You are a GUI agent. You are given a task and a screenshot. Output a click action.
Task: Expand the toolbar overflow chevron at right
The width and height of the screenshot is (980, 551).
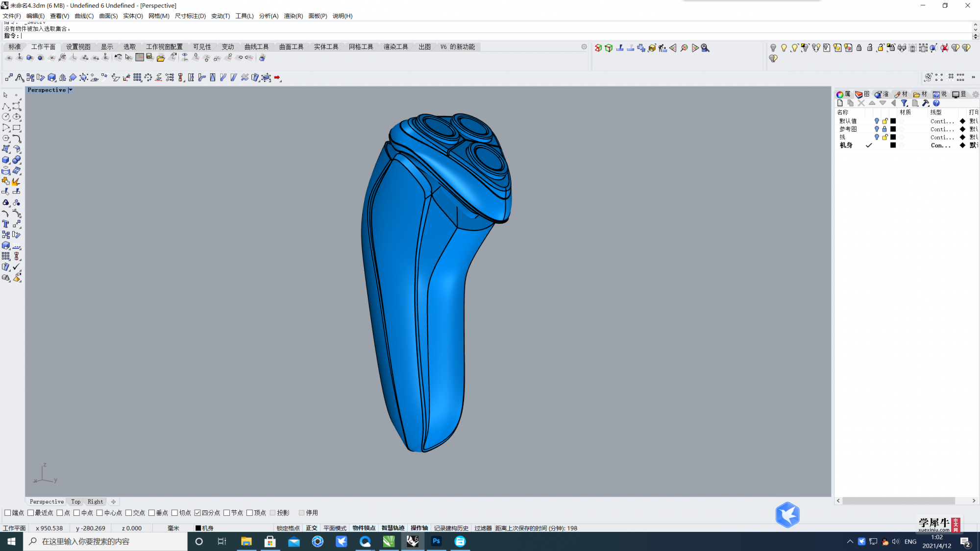973,77
